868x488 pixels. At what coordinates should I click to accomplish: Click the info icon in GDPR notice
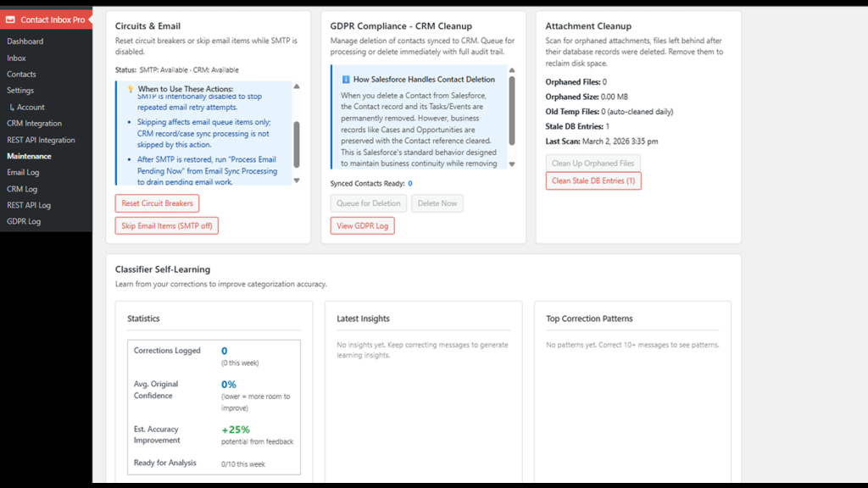(346, 80)
